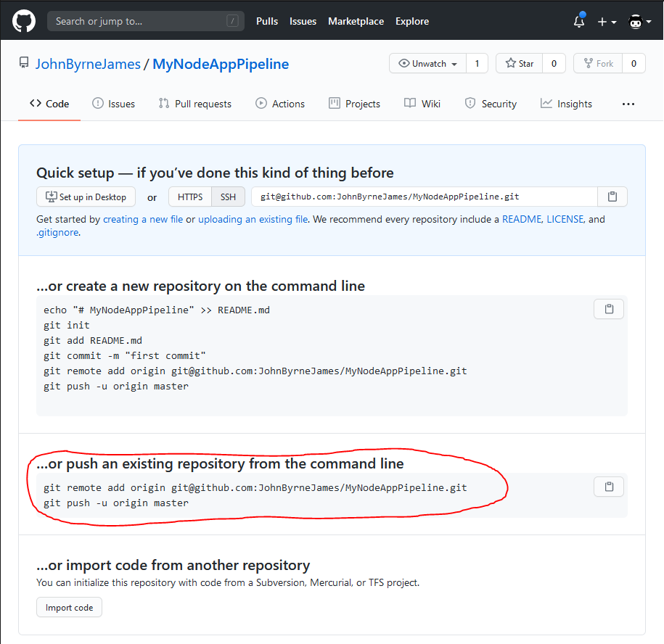Screen dimensions: 664x644
Task: Follow the uploading an existing file link
Action: point(253,219)
